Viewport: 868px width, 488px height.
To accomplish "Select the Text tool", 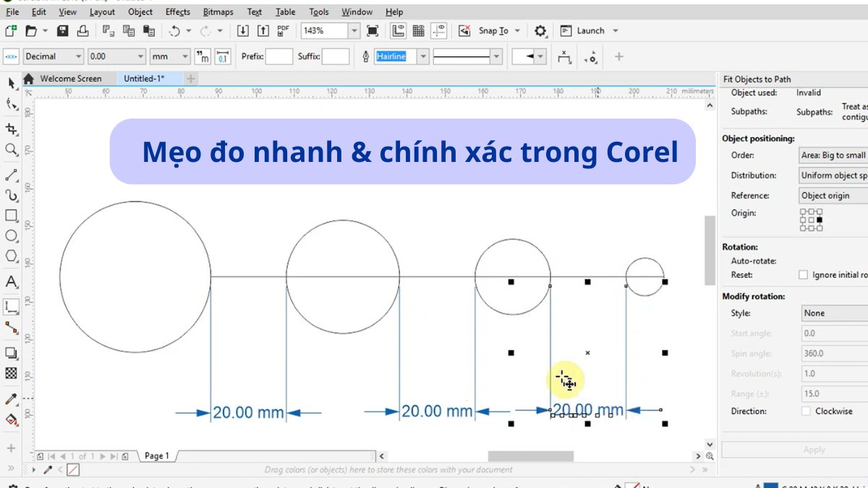I will coord(11,282).
